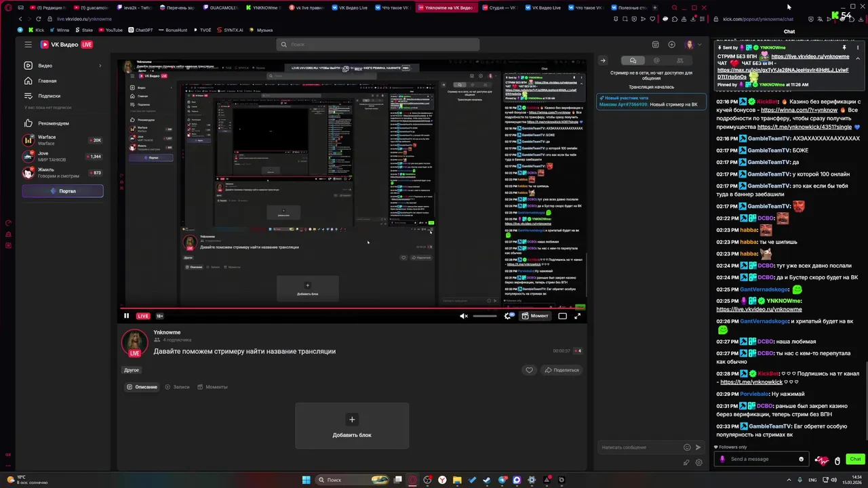Go to Главная in the sidebar
868x488 pixels.
pyautogui.click(x=62, y=81)
